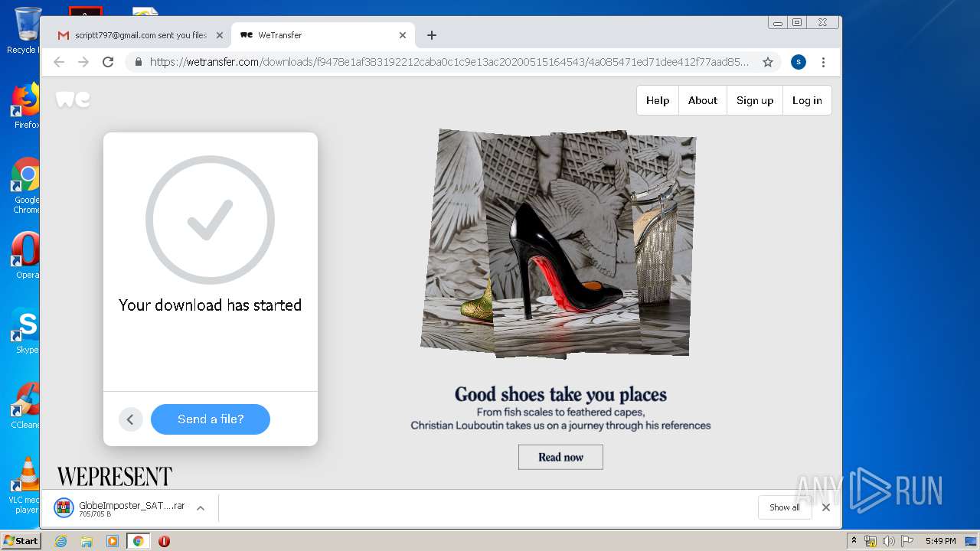Click the Louboutin shoe collage image
This screenshot has width=980, height=551.
pos(559,243)
